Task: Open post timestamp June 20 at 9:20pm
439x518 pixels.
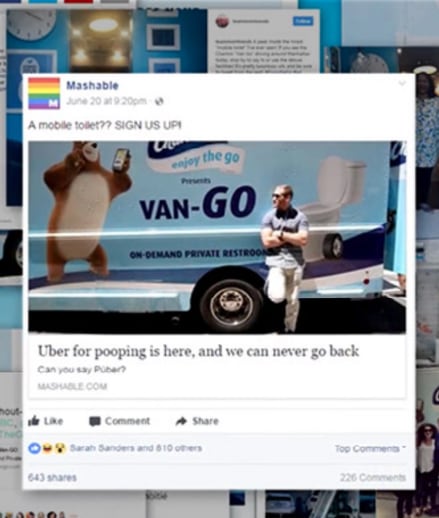Action: pyautogui.click(x=106, y=101)
